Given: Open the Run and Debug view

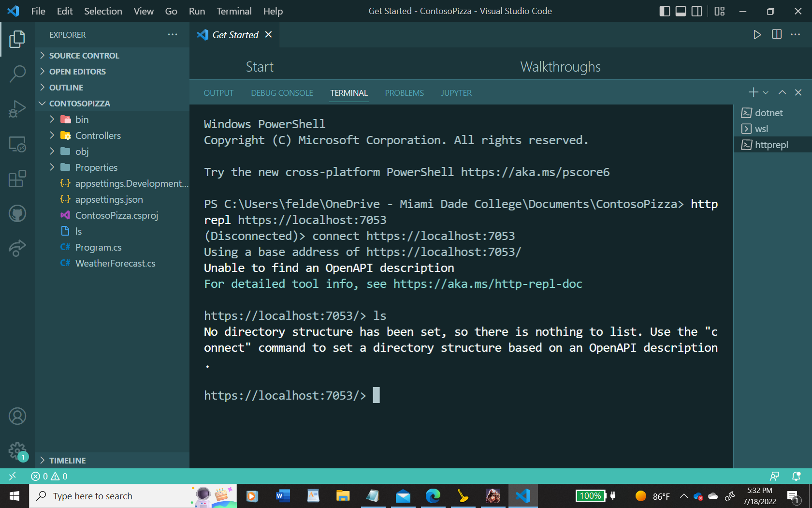Looking at the screenshot, I should point(17,109).
